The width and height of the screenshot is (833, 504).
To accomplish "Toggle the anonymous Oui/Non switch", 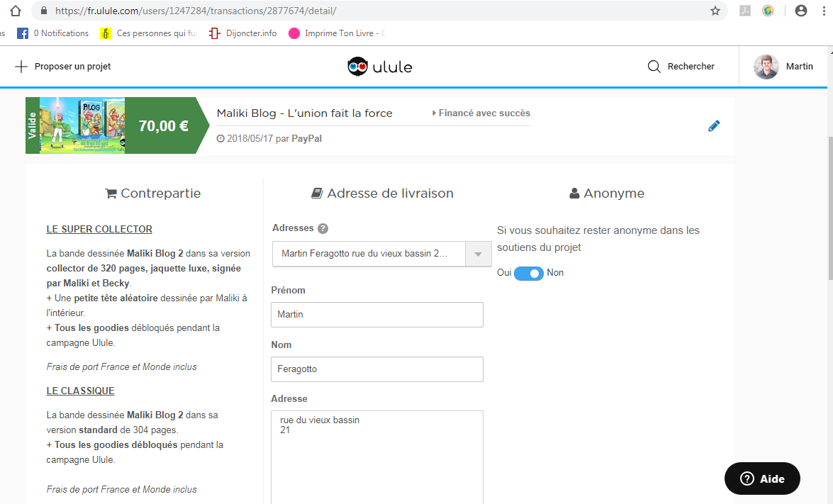I will pos(528,273).
